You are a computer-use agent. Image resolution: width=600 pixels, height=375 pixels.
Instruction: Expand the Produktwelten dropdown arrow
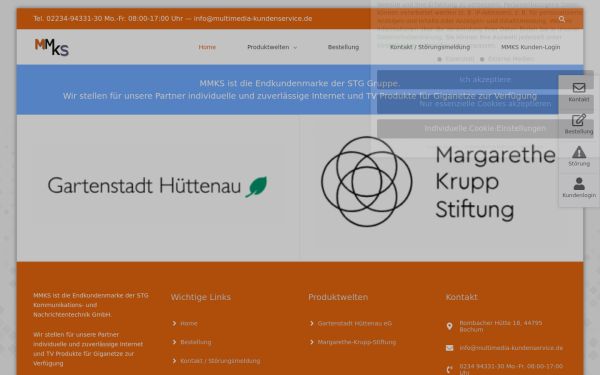[x=295, y=47]
